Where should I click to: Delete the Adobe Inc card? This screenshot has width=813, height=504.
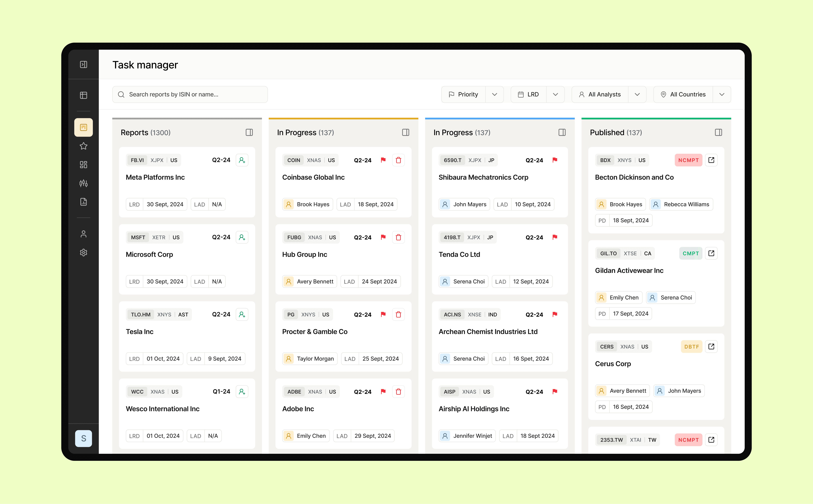click(x=398, y=392)
